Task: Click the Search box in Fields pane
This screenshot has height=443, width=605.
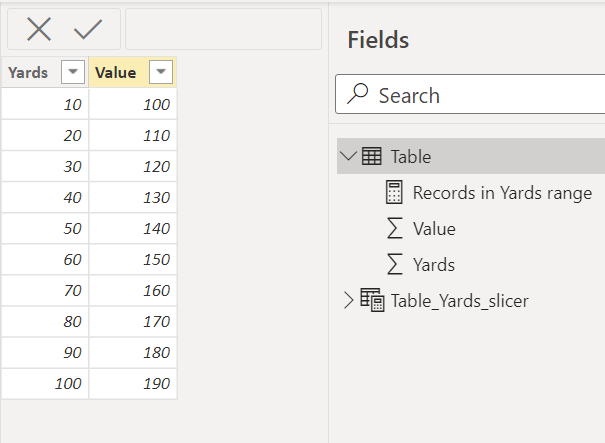Action: [470, 95]
